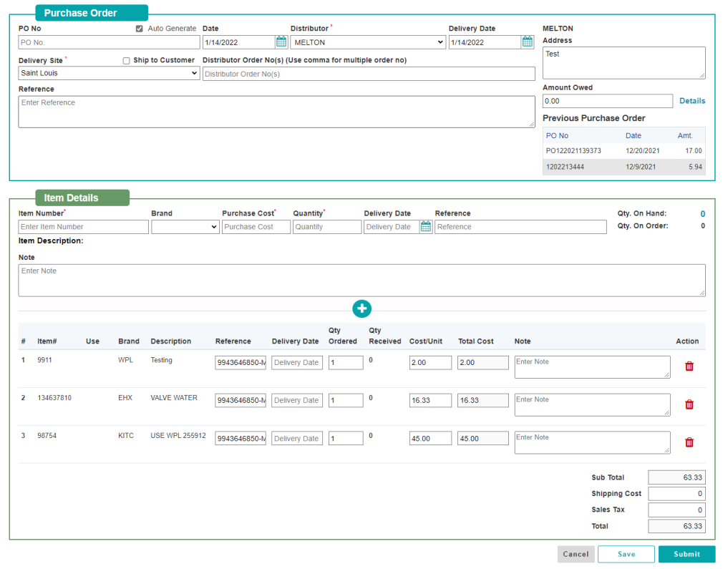Click Qty Ordered field in VALVE WATER row
728x569 pixels.
click(x=346, y=401)
